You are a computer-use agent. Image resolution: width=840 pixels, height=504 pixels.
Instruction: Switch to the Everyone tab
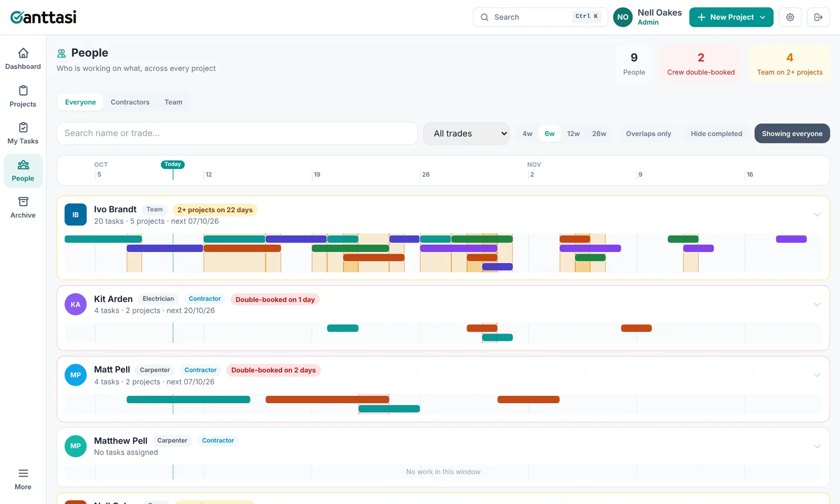80,102
